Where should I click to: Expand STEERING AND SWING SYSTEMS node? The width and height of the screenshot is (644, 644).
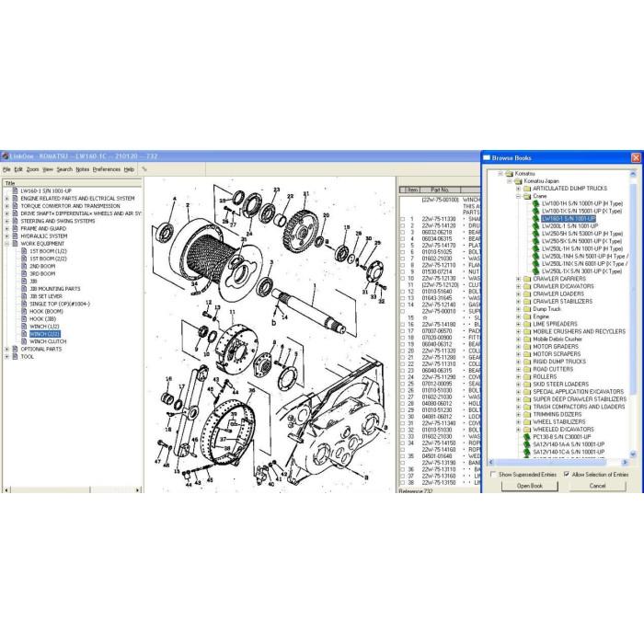[6, 222]
